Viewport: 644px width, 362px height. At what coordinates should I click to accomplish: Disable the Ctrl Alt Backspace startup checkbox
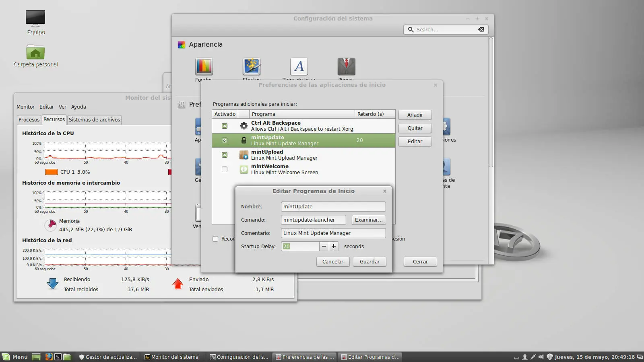tap(225, 126)
